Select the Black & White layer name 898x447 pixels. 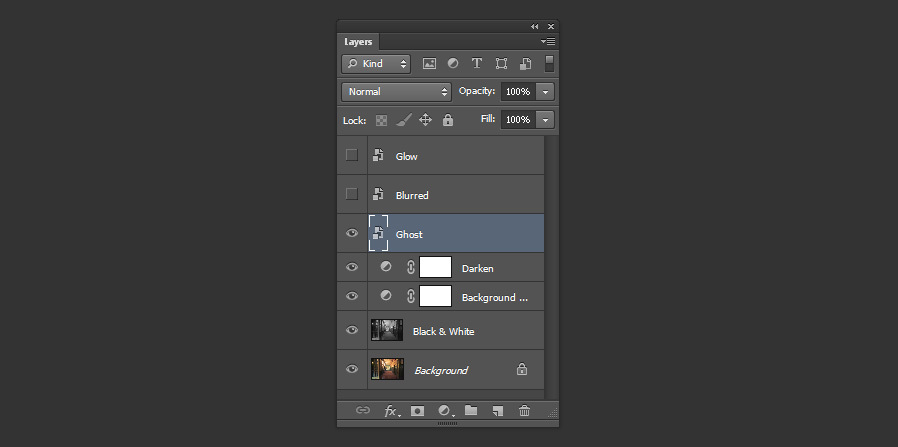pos(443,331)
